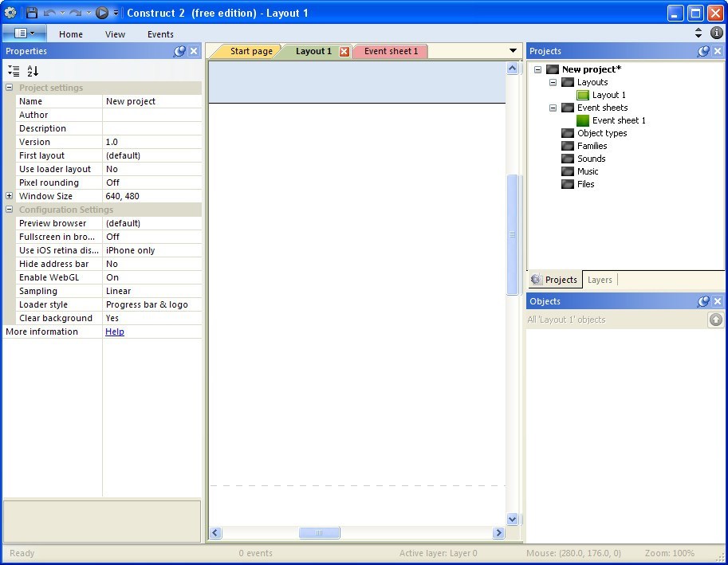Change the Pixel rounding setting
Screen dimensions: 728x565
[152, 182]
